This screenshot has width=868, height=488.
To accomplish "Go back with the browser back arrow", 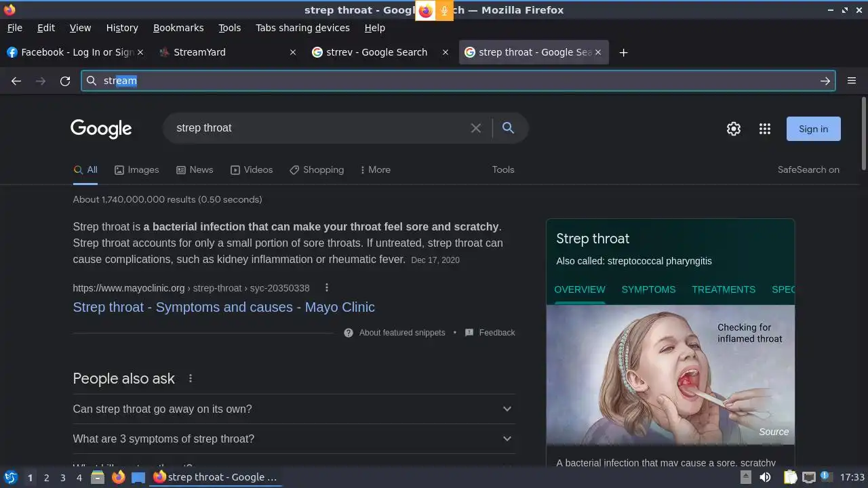I will click(x=16, y=81).
